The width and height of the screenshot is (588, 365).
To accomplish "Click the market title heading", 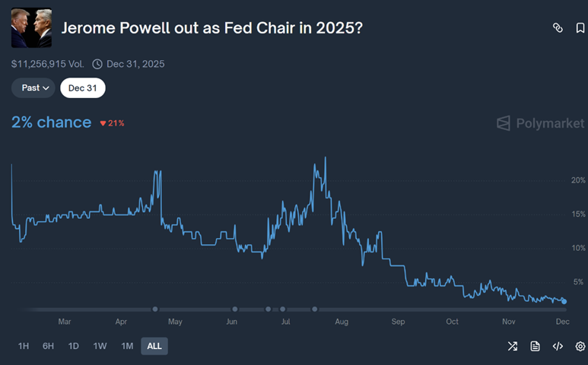I will [211, 28].
